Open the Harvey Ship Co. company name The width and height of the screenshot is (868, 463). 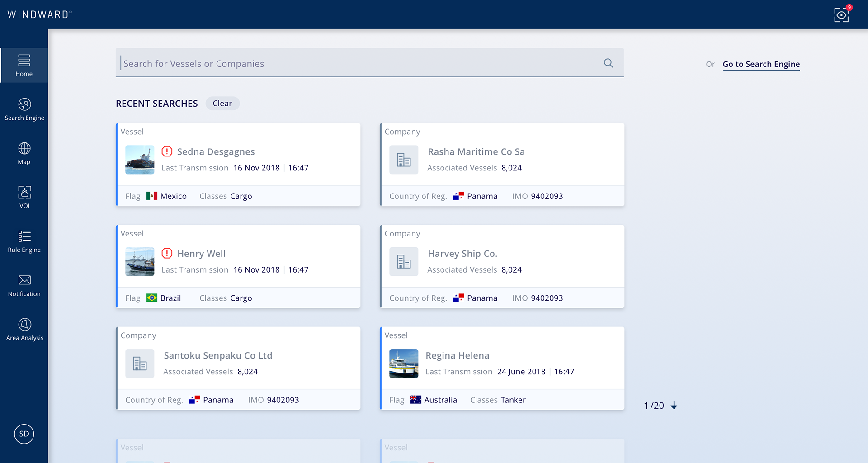[x=462, y=254]
